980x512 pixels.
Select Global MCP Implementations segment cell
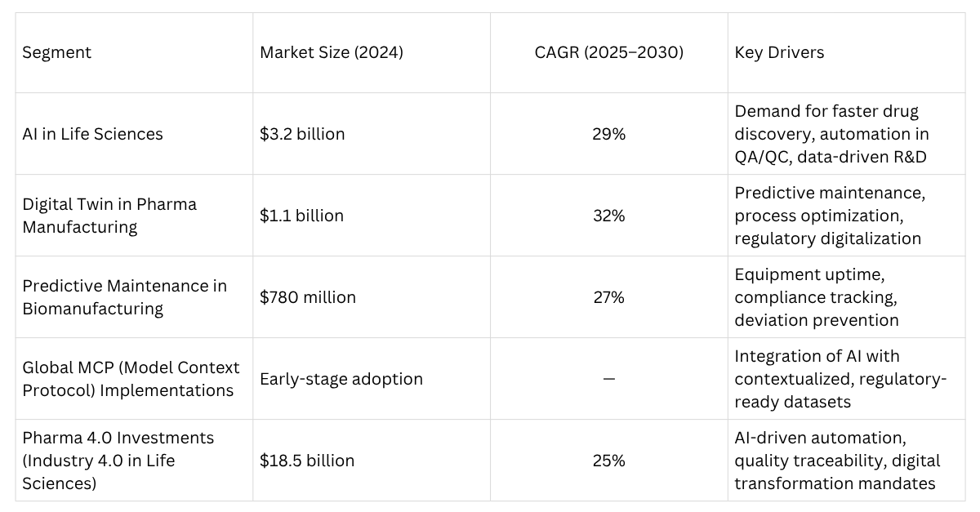pos(131,379)
